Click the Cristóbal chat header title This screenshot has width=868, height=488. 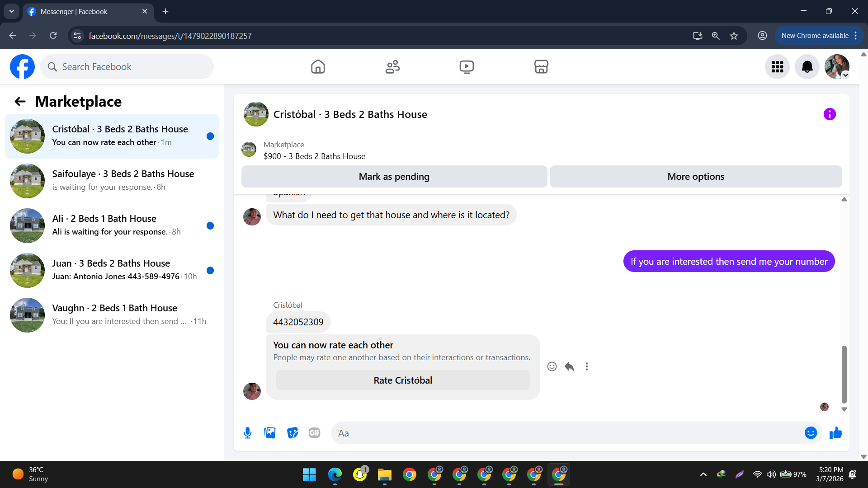(350, 114)
